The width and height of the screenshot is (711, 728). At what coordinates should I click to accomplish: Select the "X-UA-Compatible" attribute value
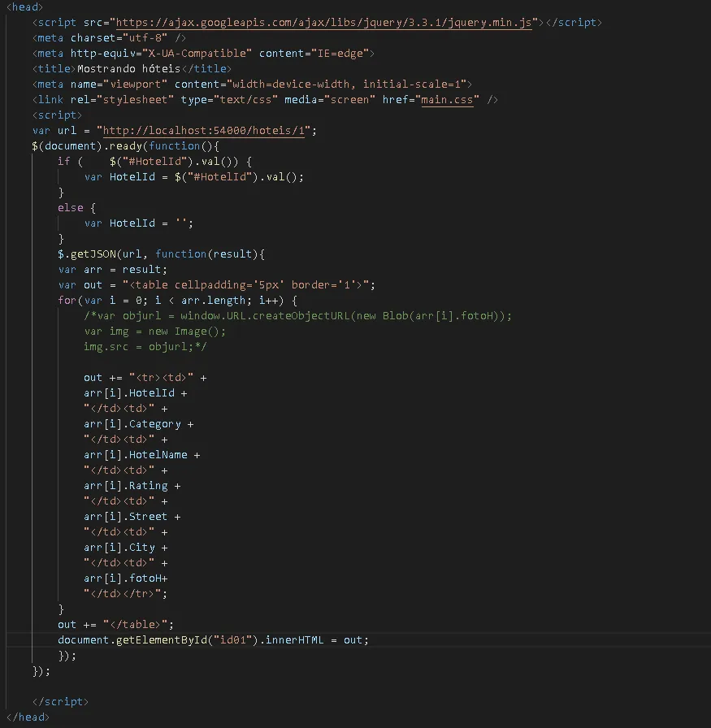pos(199,54)
